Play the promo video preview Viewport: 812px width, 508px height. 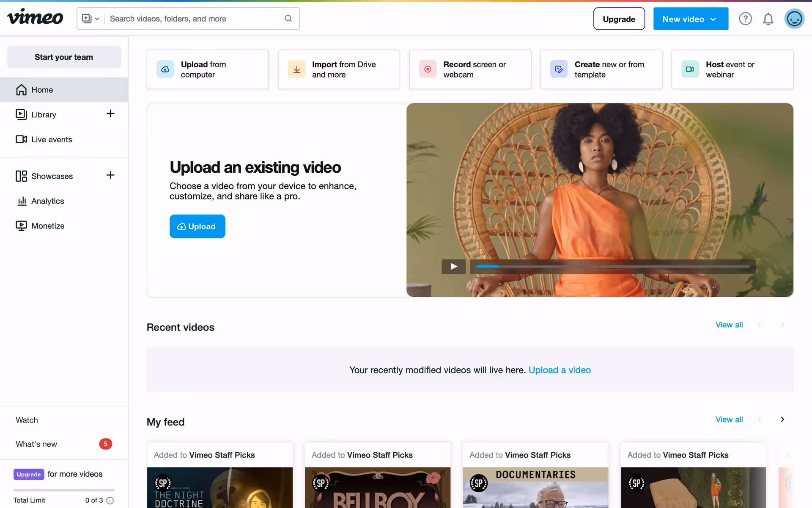point(453,266)
